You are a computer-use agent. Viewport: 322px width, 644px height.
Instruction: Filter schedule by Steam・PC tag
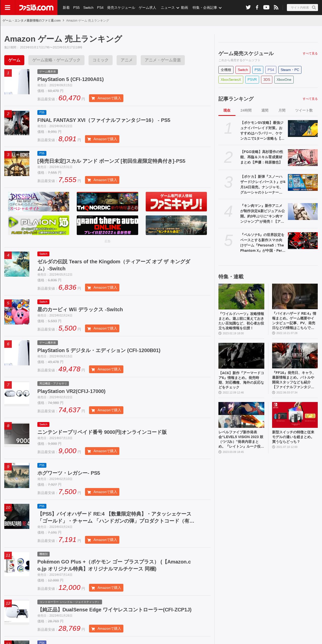[290, 70]
